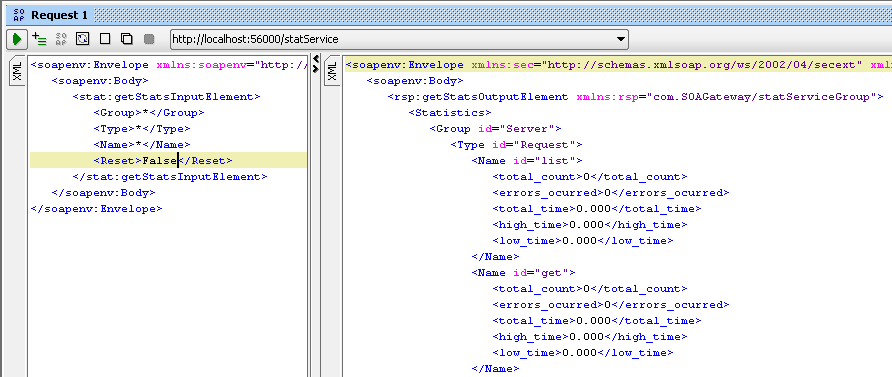Collapse the splitter with the left arrow

(x=316, y=60)
